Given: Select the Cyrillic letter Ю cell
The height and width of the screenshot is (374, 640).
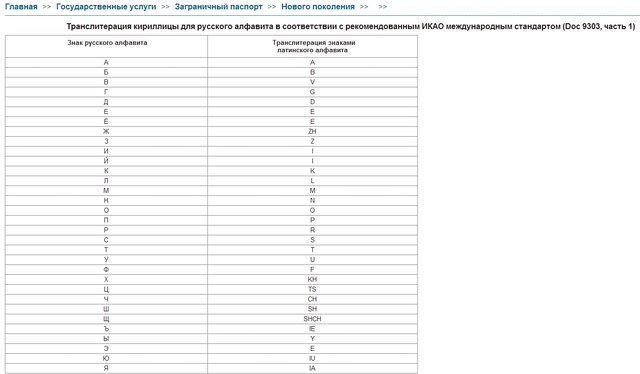Looking at the screenshot, I should 107,358.
